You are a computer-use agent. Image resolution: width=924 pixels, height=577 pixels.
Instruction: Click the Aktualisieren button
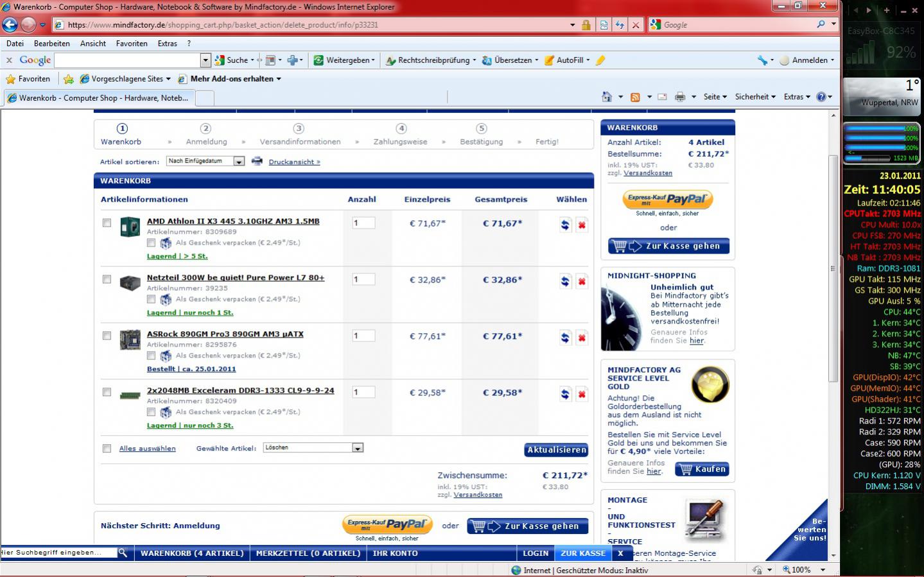556,450
